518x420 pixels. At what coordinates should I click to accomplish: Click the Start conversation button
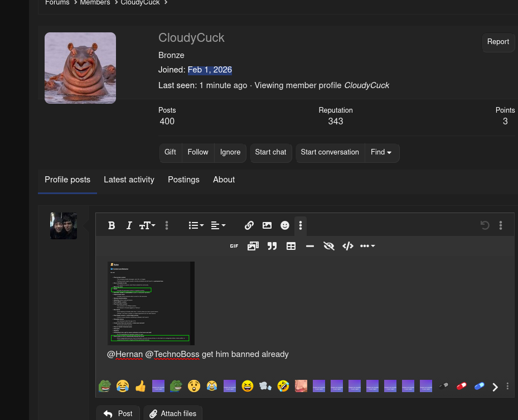point(330,152)
